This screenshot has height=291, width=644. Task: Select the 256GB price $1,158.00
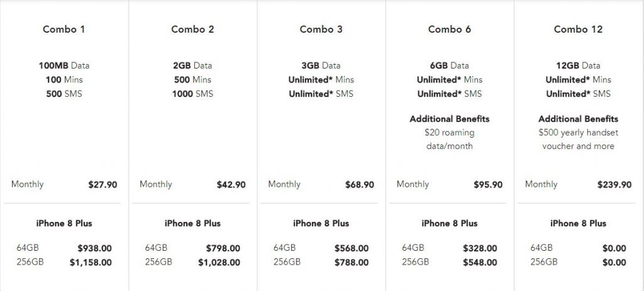[91, 263]
